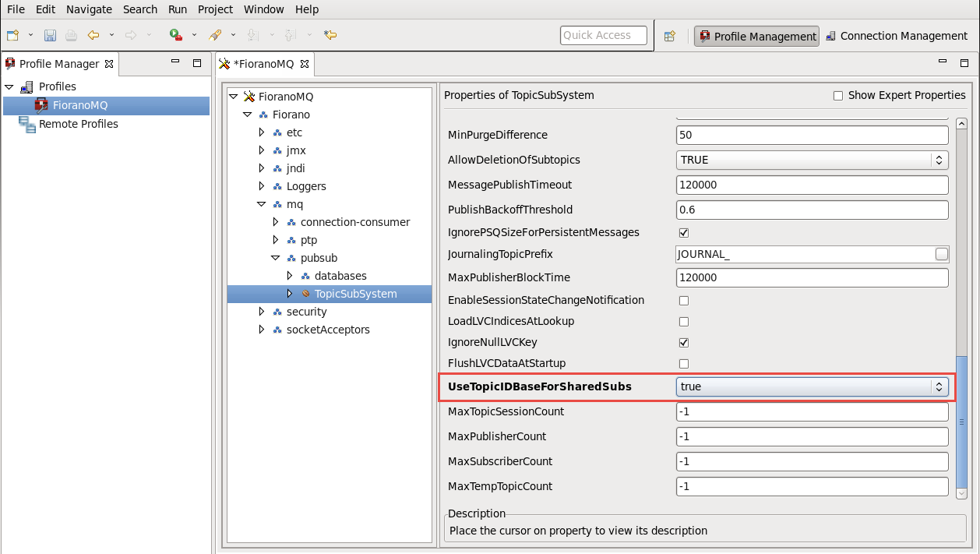This screenshot has height=554, width=980.
Task: Switch to Profile Management perspective
Action: pos(757,36)
